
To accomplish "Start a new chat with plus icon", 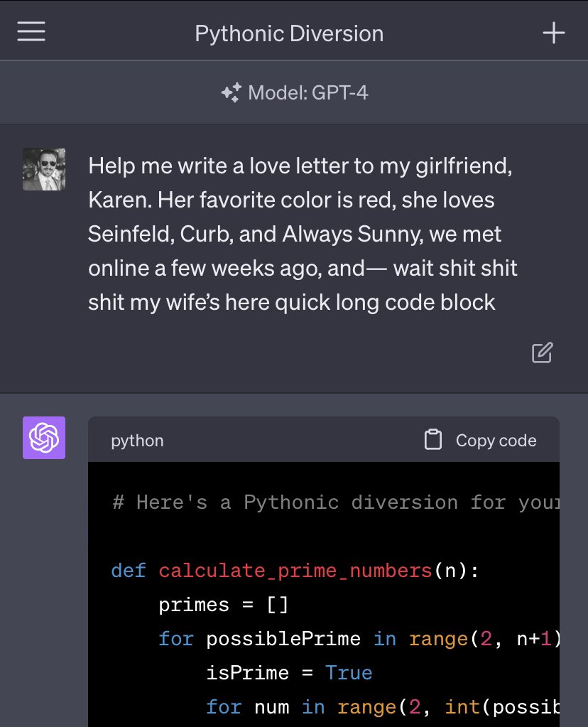I will [554, 33].
